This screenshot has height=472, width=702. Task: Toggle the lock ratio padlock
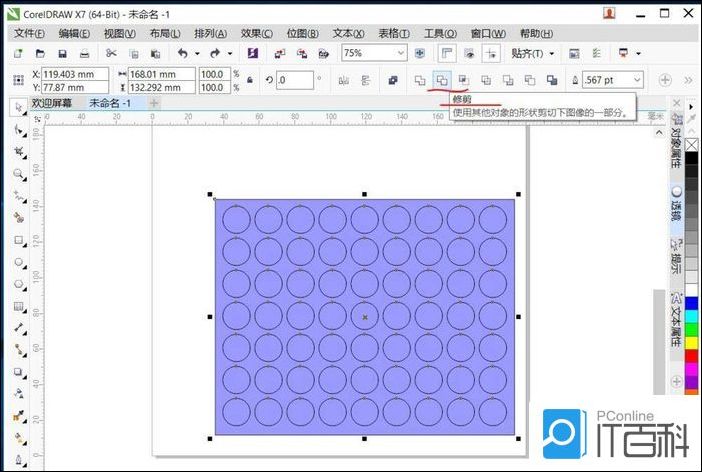coord(249,80)
